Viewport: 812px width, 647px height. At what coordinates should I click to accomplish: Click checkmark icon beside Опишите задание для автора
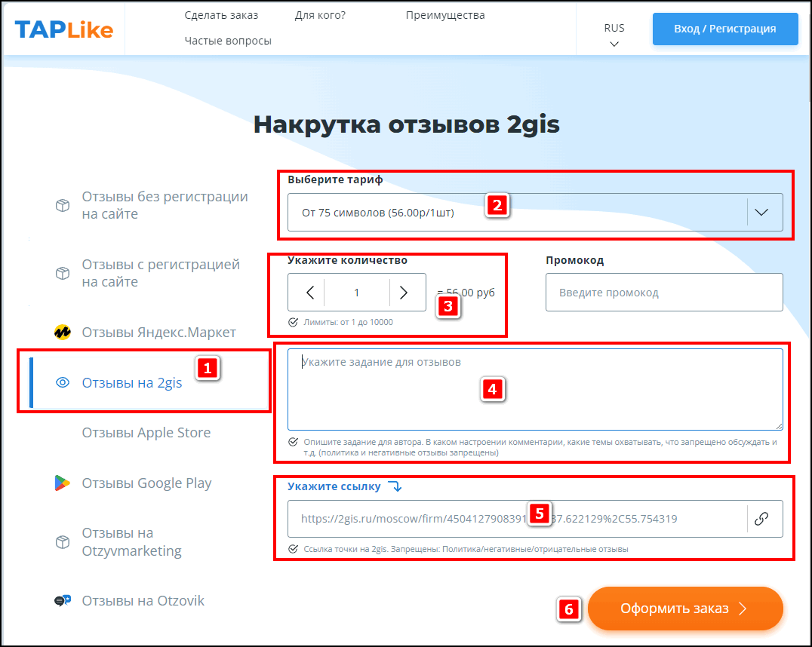point(293,442)
